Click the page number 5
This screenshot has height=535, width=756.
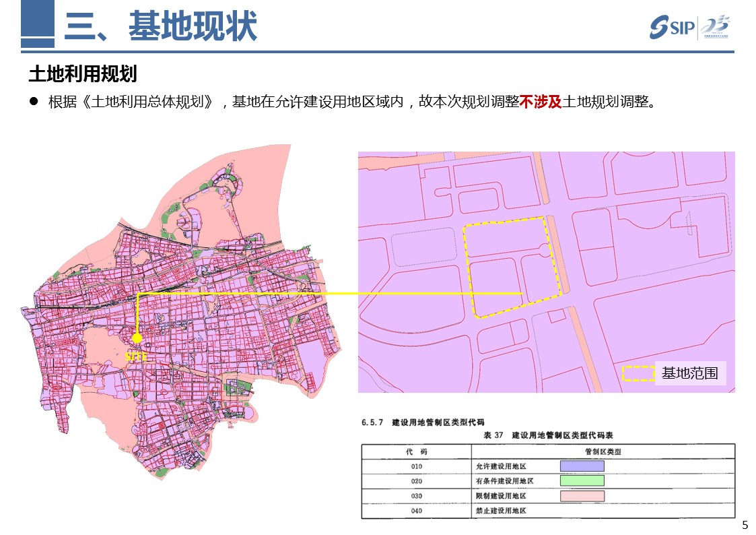coord(744,526)
